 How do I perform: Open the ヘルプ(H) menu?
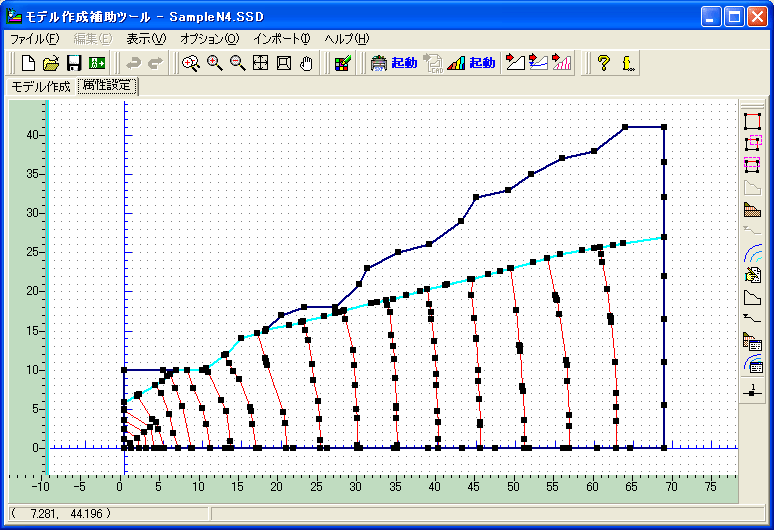(347, 38)
